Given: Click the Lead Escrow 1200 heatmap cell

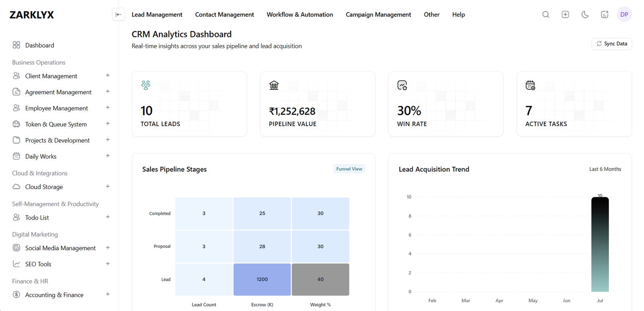Looking at the screenshot, I should tap(262, 279).
